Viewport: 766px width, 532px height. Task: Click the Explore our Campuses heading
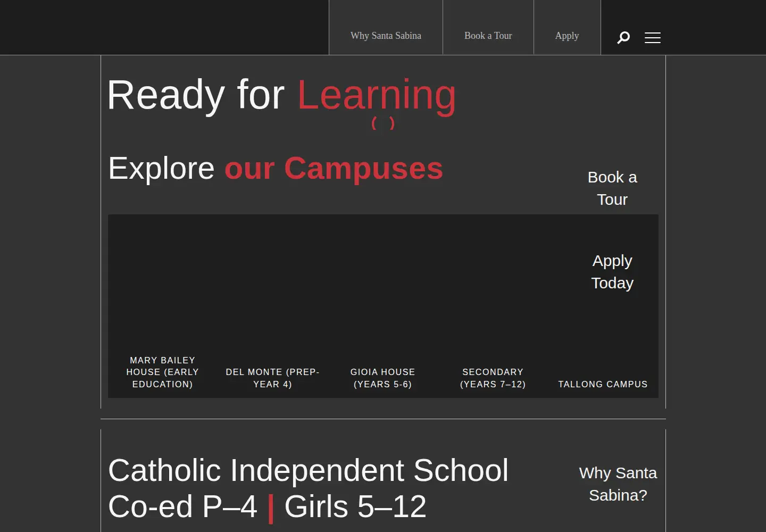276,168
